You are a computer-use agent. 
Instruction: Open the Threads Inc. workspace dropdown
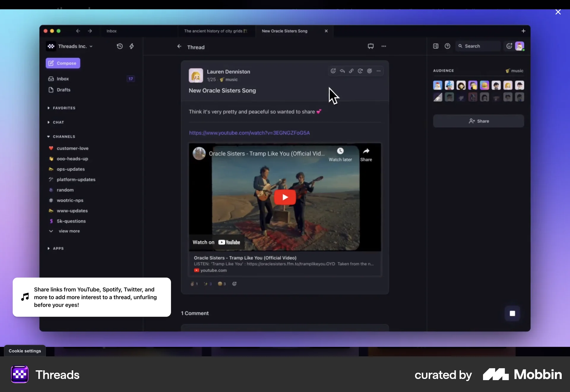tap(75, 46)
